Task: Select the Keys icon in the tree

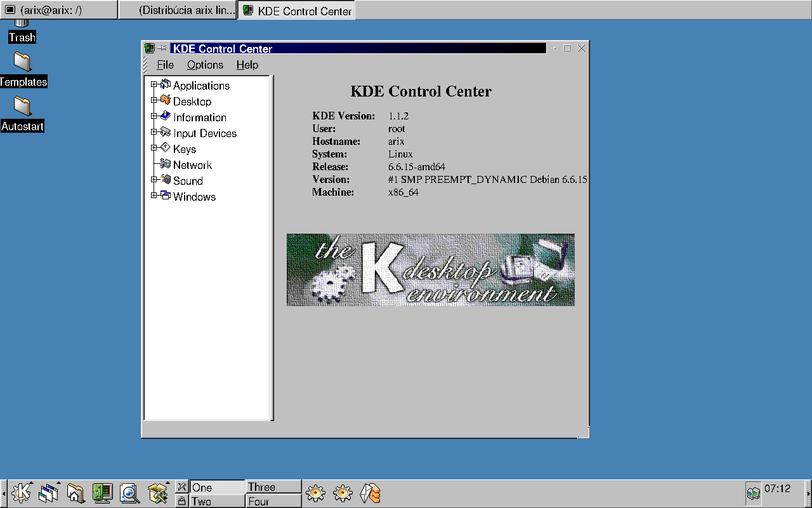Action: [x=166, y=148]
